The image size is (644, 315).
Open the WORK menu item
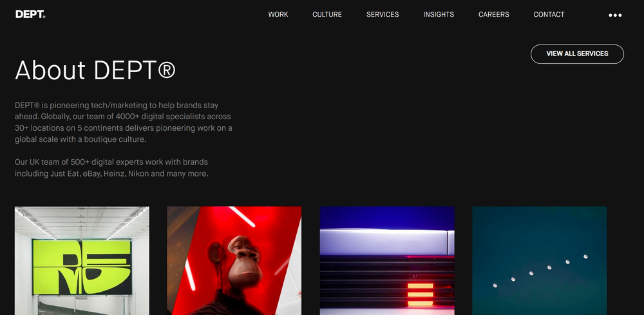point(278,14)
